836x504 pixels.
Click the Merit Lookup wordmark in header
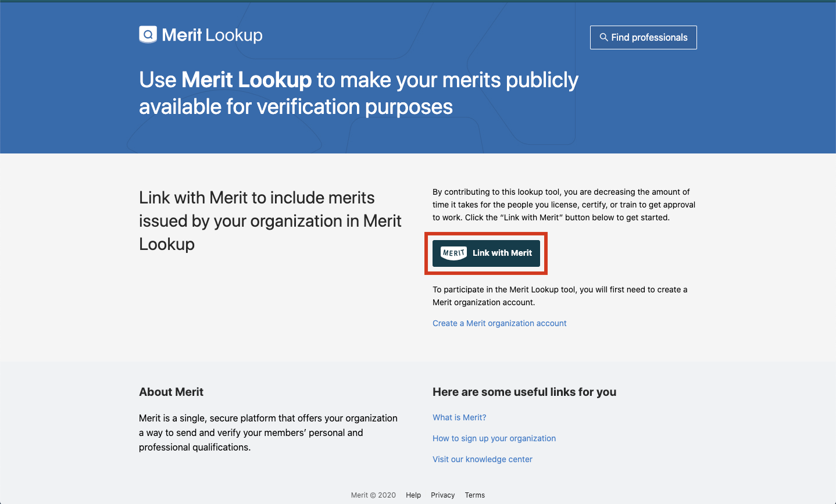click(212, 35)
